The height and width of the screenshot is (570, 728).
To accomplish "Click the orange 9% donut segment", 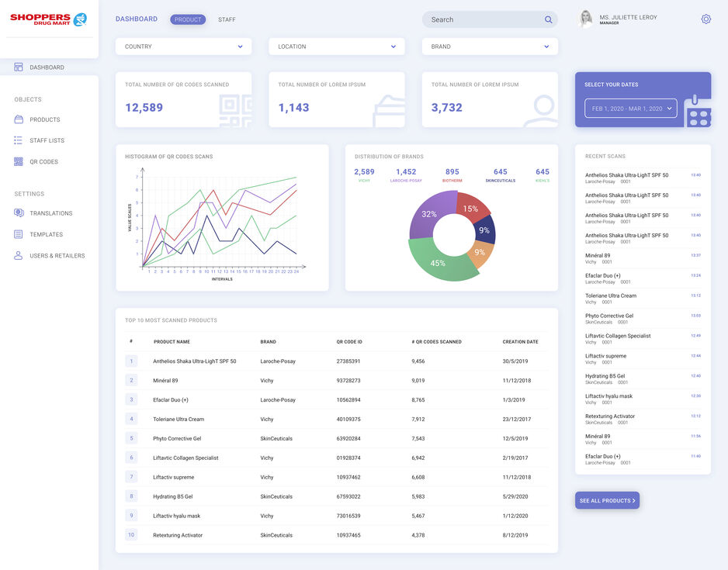I will point(479,254).
